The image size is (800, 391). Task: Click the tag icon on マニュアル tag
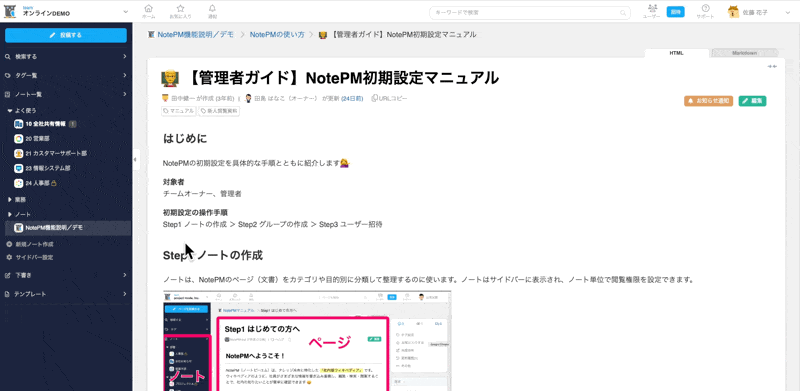(x=166, y=111)
